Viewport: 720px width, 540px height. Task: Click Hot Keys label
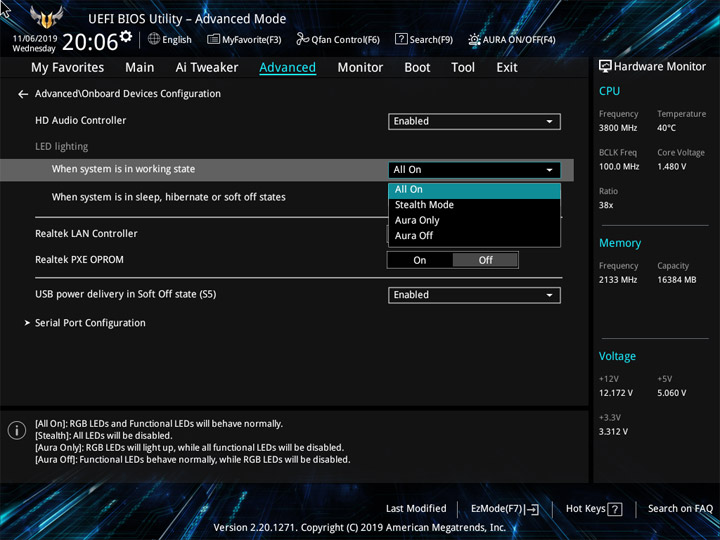tap(585, 509)
